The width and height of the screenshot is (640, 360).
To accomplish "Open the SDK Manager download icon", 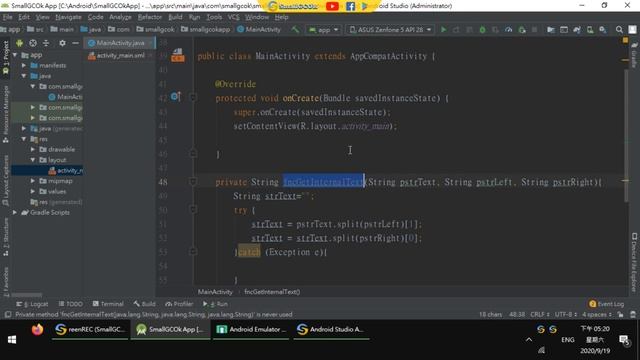I will [x=603, y=29].
